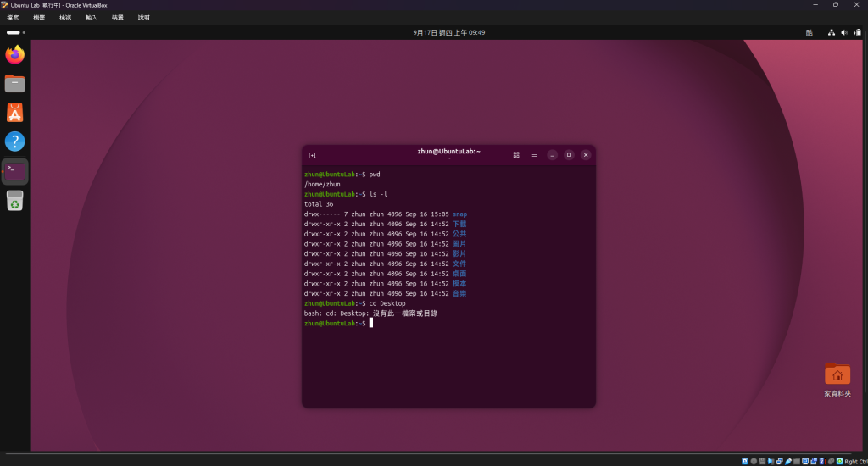This screenshot has width=868, height=466.
Task: Click the 公共 directory name in terminal listing
Action: [x=459, y=234]
